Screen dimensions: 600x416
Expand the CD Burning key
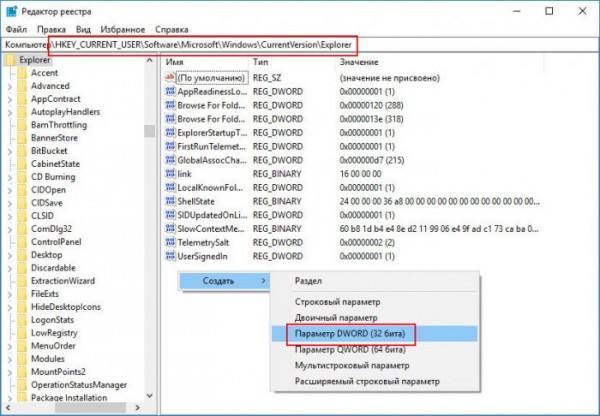click(x=10, y=178)
